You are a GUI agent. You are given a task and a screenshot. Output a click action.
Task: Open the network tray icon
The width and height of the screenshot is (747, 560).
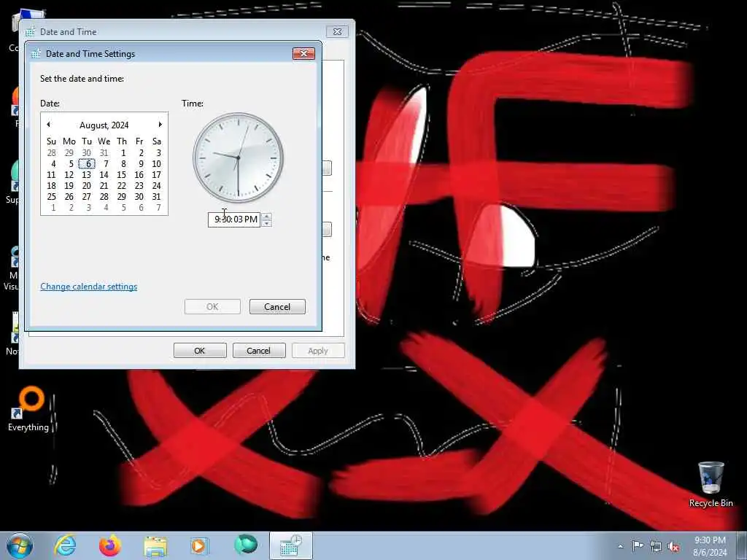coord(656,547)
